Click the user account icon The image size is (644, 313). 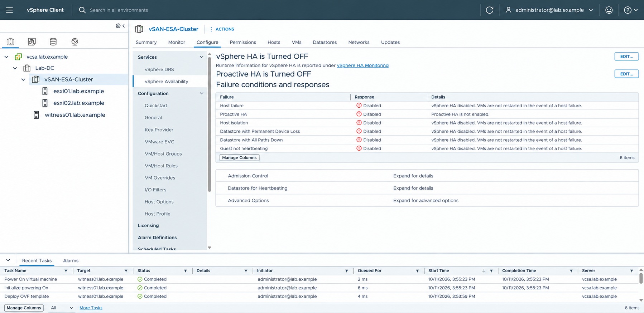tap(508, 10)
